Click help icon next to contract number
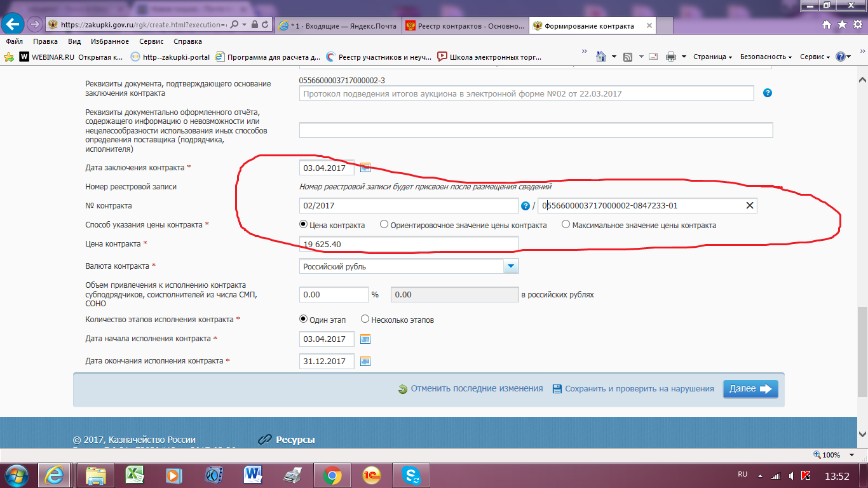This screenshot has height=488, width=868. point(526,206)
